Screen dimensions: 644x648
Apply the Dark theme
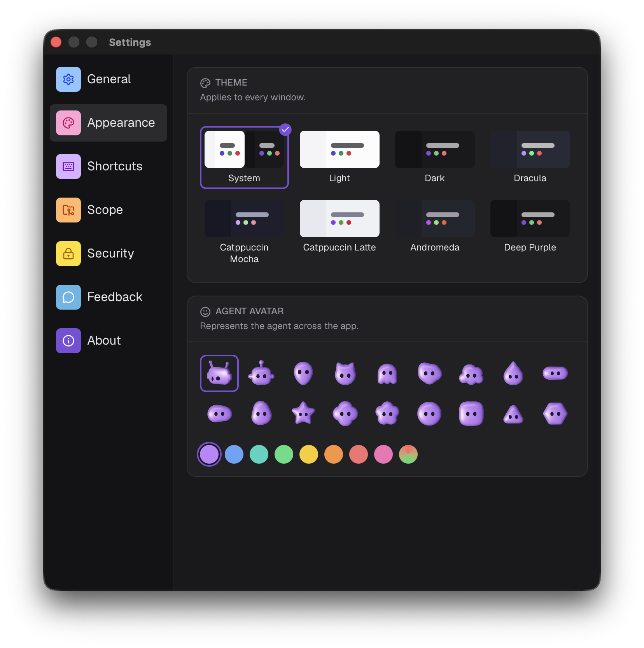point(435,158)
